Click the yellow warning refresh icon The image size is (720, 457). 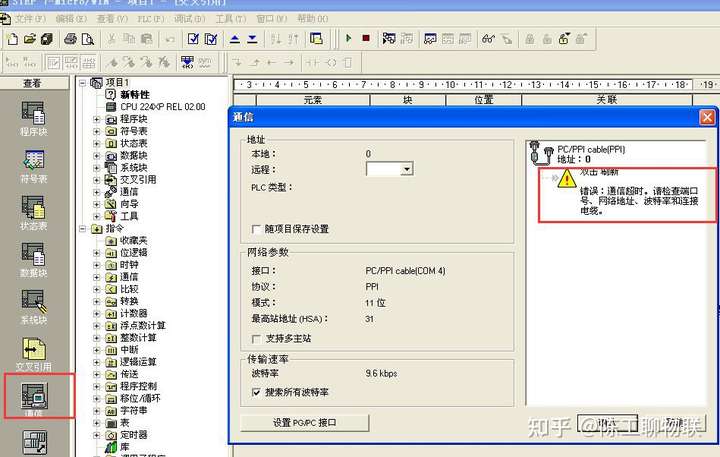click(x=567, y=179)
